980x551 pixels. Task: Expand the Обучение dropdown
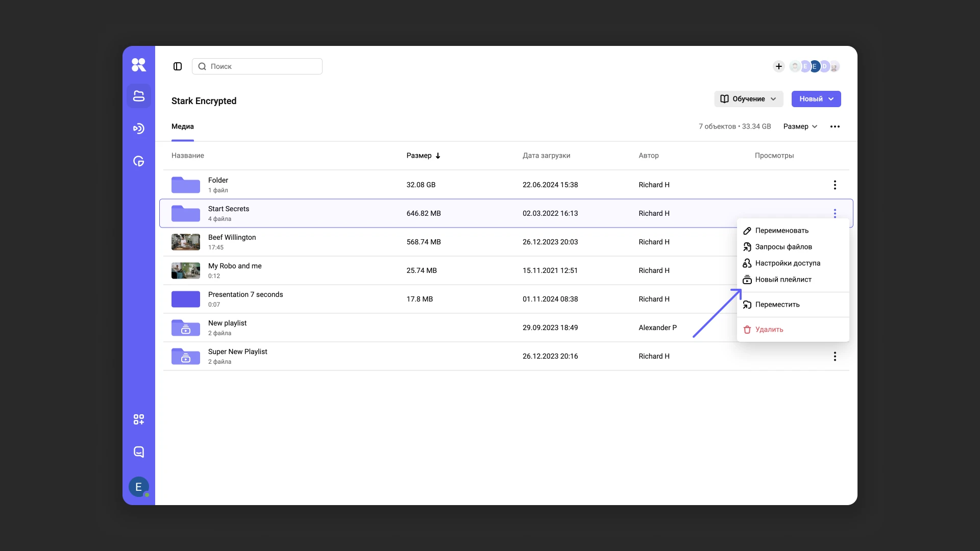tap(748, 99)
